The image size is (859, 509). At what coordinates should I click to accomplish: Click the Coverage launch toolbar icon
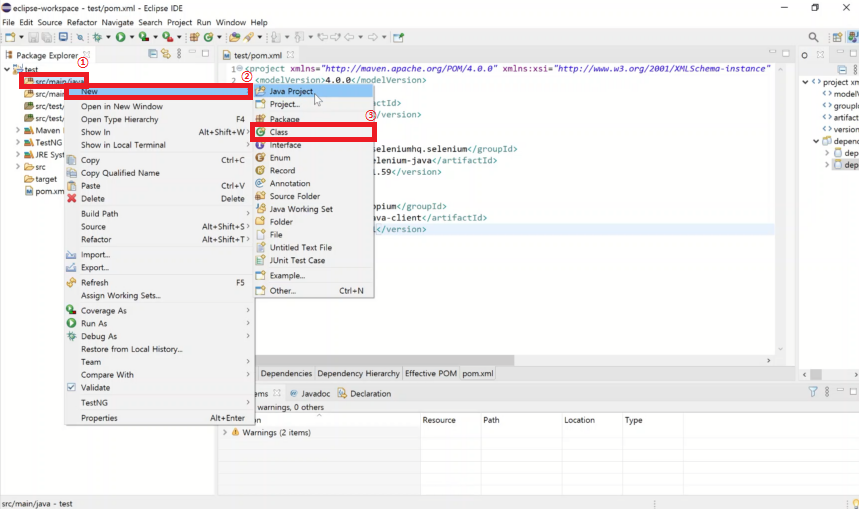point(144,37)
